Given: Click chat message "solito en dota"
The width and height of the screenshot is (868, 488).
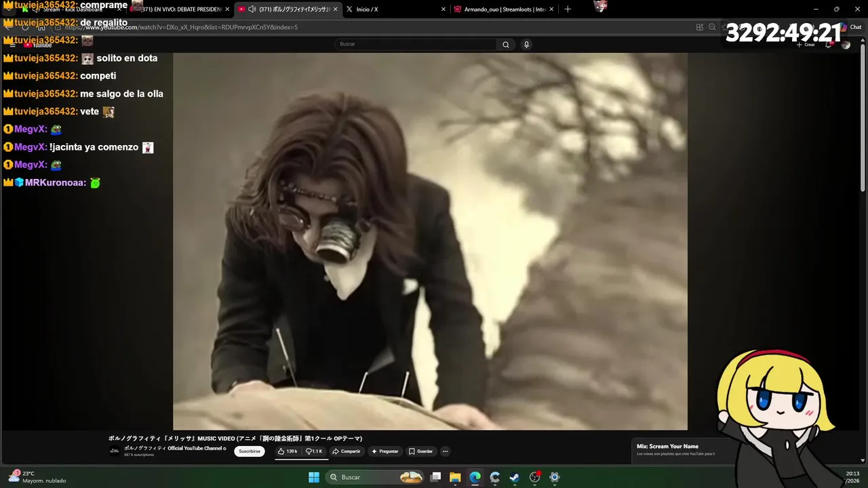Looking at the screenshot, I should (127, 58).
